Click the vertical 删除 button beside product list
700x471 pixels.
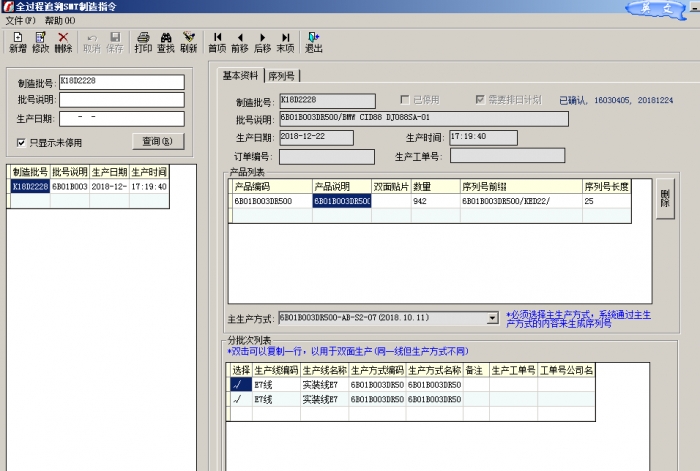(x=665, y=198)
